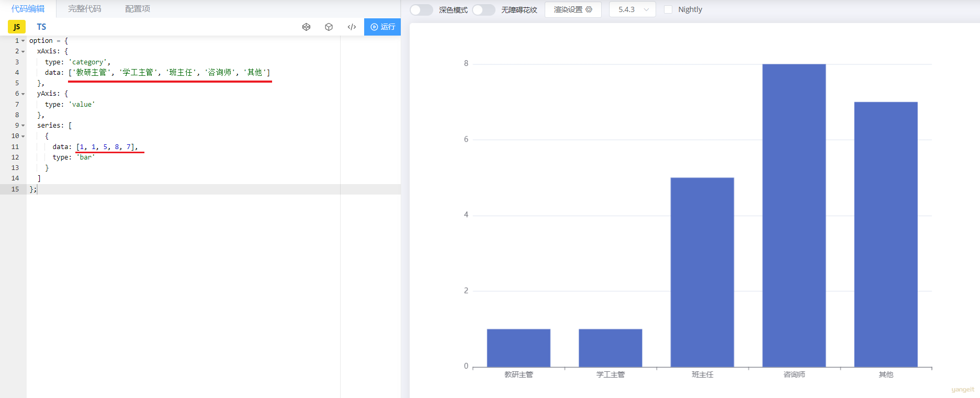Open the 代码编辑 tab

click(28, 9)
